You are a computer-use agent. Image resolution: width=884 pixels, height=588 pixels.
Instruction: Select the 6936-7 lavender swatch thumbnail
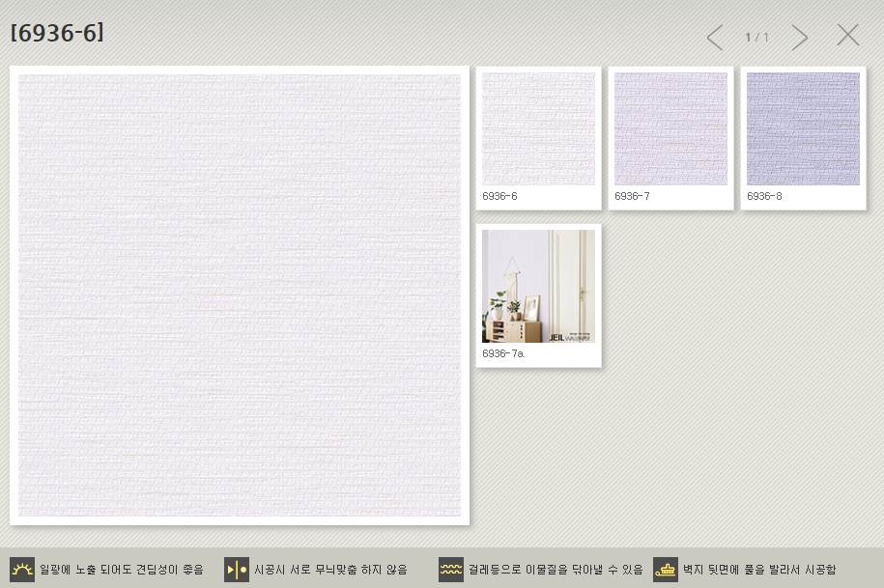(670, 128)
